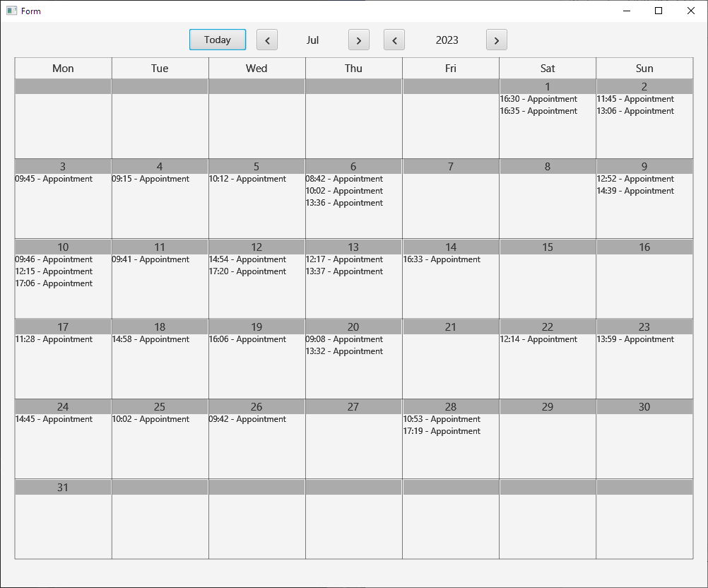
Task: Select the Sun column header
Action: (644, 68)
